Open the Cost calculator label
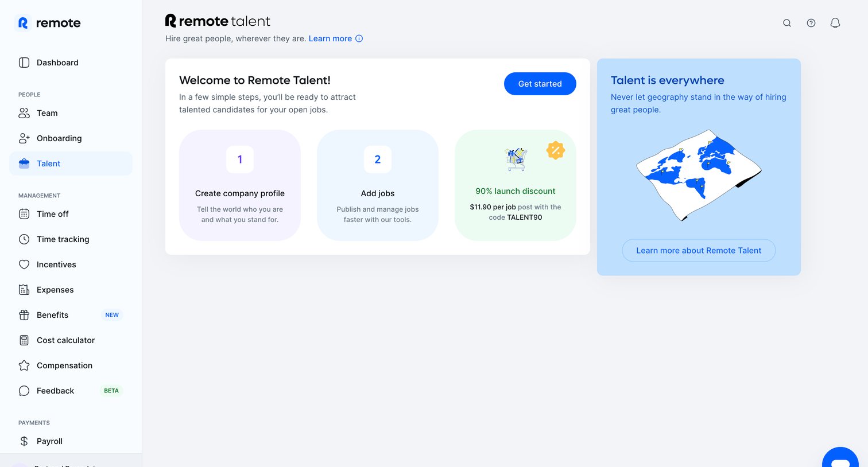 [x=66, y=340]
